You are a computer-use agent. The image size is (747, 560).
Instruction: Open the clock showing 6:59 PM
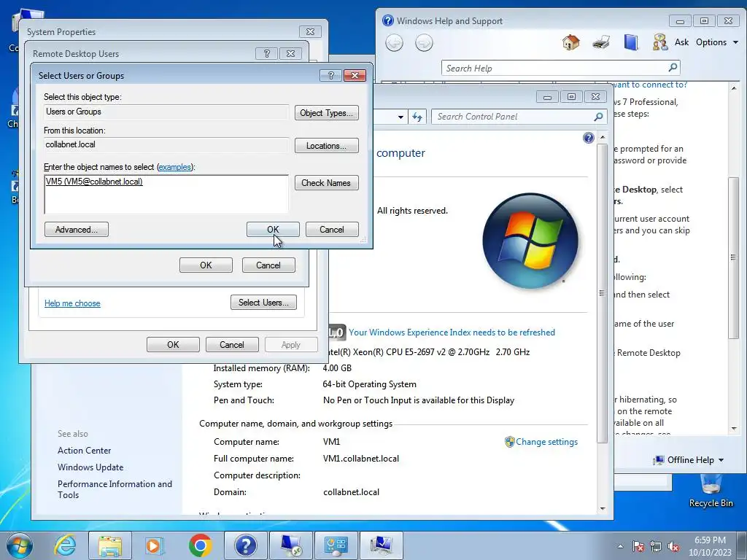pyautogui.click(x=710, y=546)
